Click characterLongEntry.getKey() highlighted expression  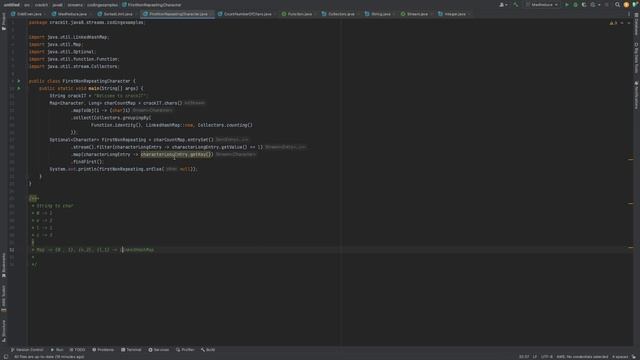point(176,154)
